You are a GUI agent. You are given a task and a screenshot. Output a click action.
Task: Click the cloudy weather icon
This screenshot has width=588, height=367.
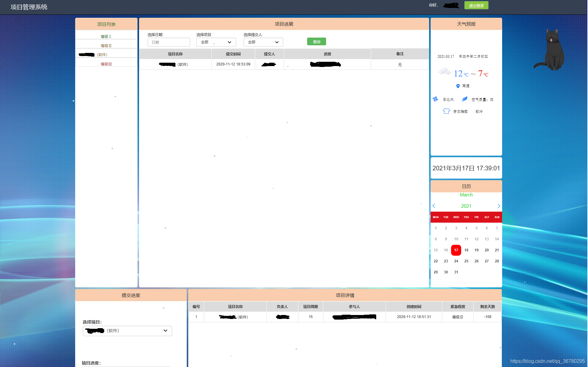click(x=444, y=72)
